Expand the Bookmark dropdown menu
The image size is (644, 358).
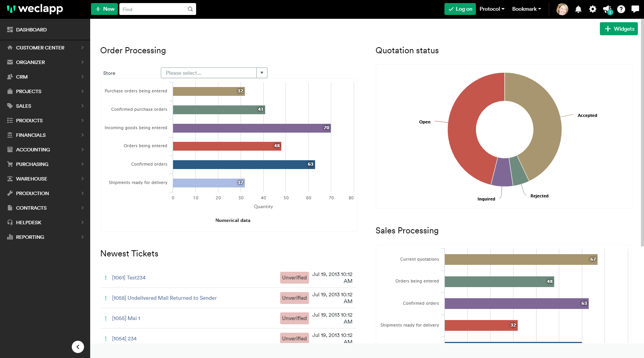(x=526, y=9)
